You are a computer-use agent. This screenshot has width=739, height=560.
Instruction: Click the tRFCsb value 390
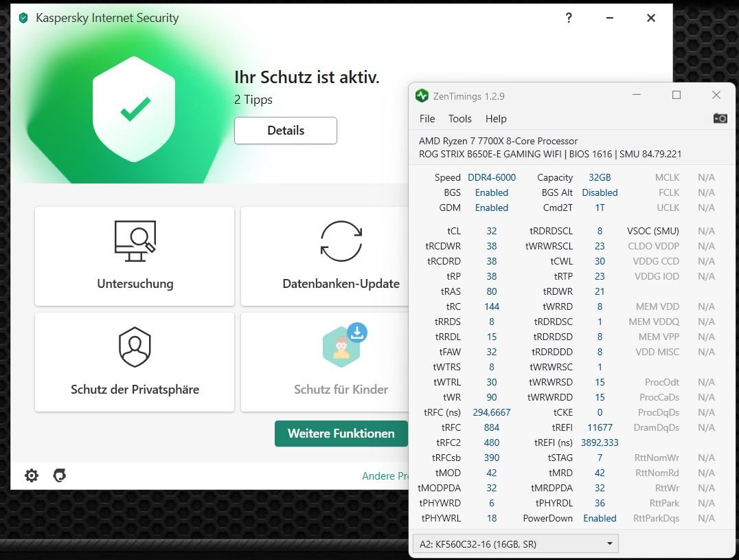(x=492, y=458)
